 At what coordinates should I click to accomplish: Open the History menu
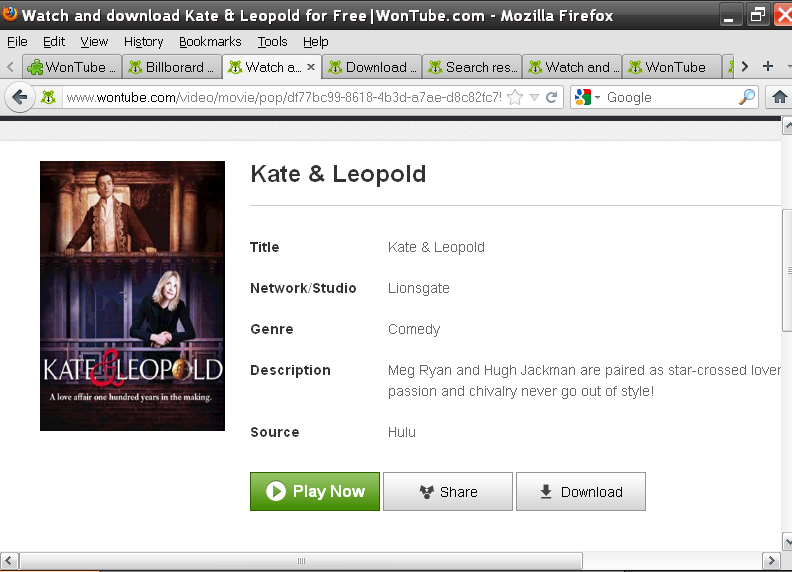pyautogui.click(x=143, y=41)
